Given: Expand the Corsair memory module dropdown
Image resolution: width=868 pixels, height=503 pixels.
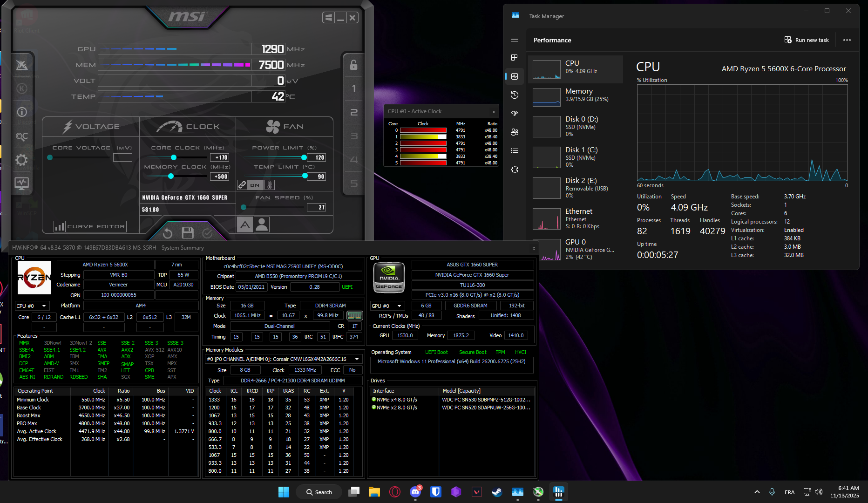Looking at the screenshot, I should click(357, 359).
